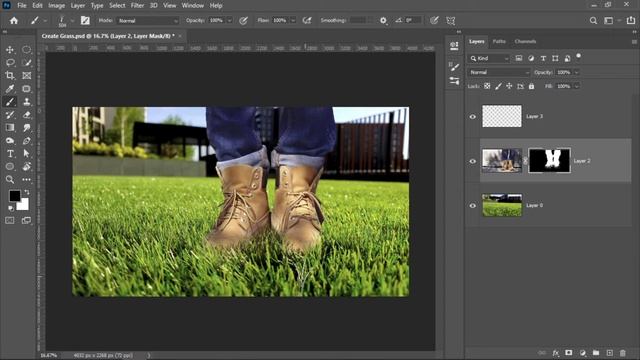This screenshot has width=640, height=360.
Task: Switch to the Channels tab
Action: click(525, 41)
